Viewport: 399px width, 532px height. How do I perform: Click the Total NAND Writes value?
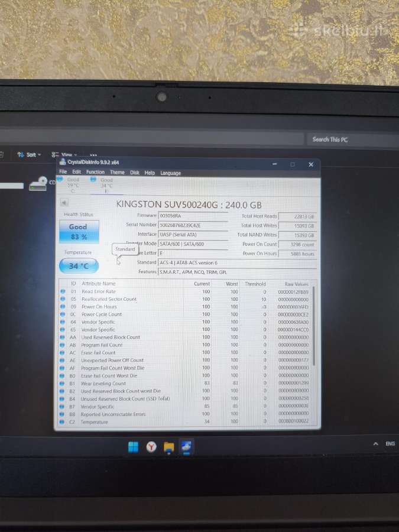pyautogui.click(x=297, y=235)
